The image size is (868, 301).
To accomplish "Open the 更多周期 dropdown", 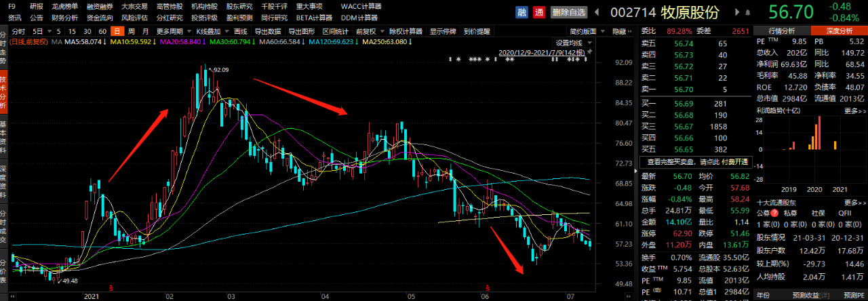I will coord(172,32).
